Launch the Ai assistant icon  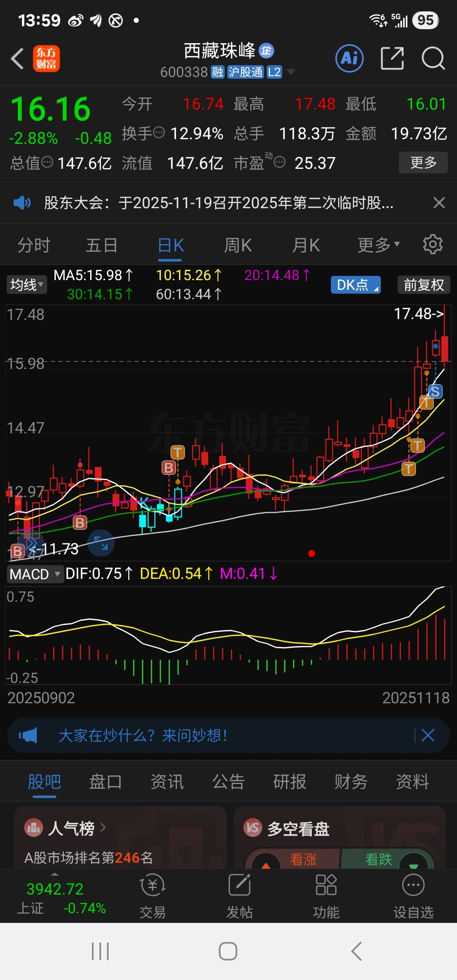[x=350, y=58]
